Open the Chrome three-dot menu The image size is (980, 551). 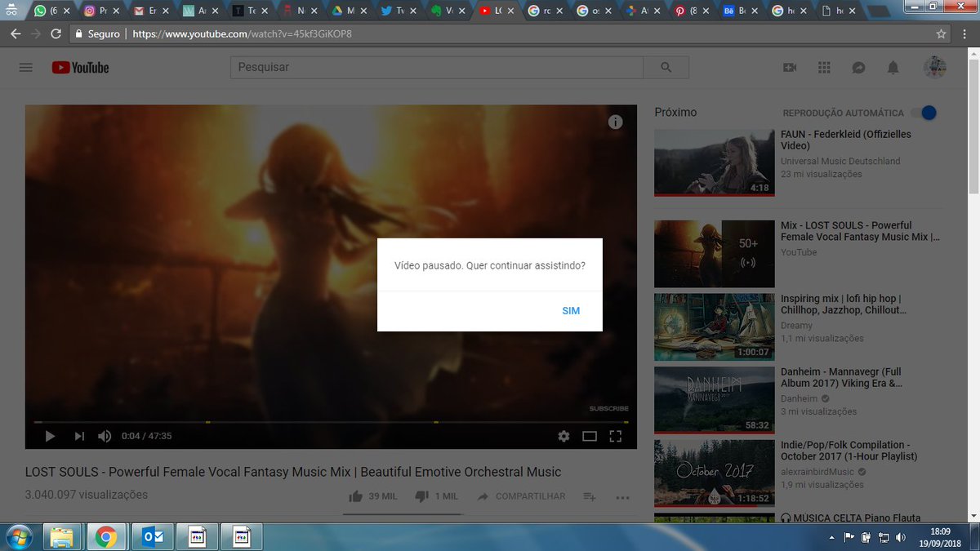(x=966, y=34)
